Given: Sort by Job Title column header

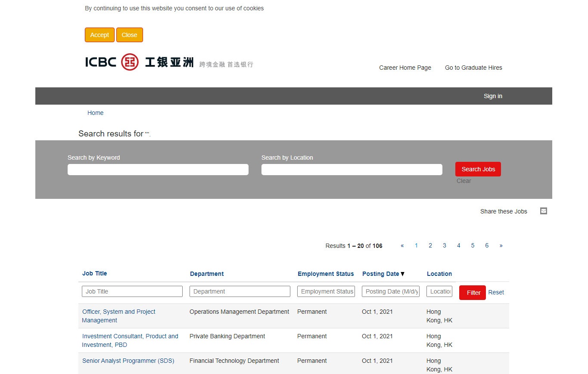Looking at the screenshot, I should point(94,273).
